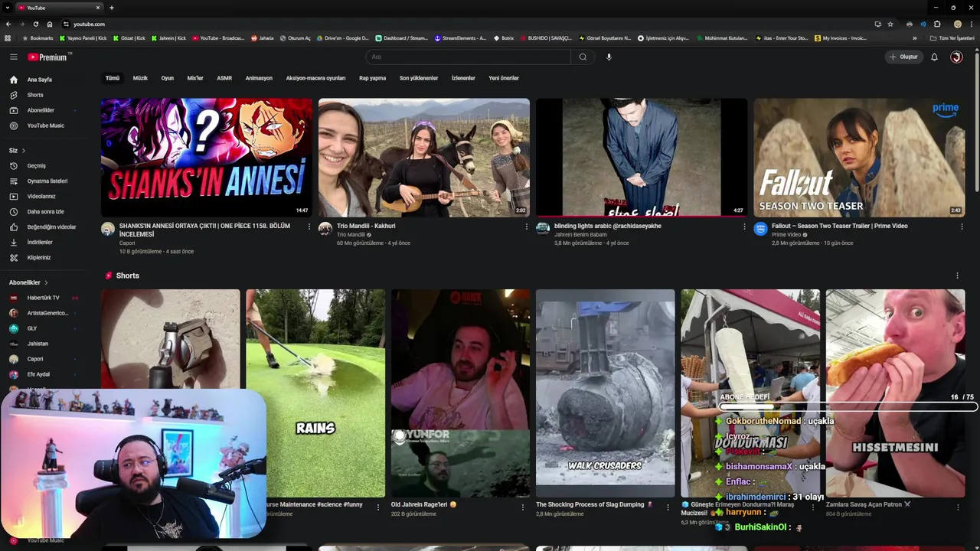Select the Mix'ler filter chip
The image size is (980, 551).
pos(195,78)
